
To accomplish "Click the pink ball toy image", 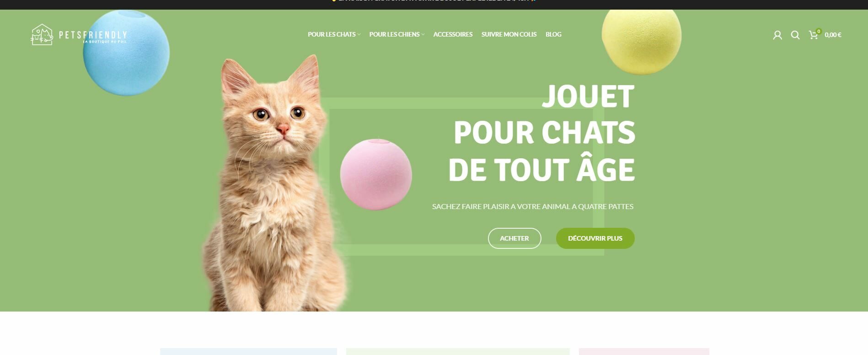I will [x=376, y=174].
